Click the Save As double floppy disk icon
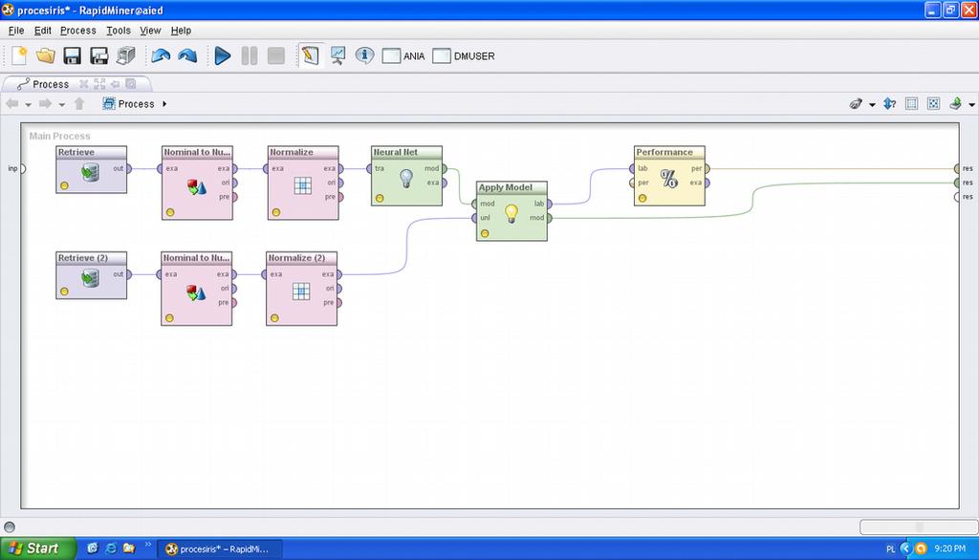This screenshot has width=979, height=560. tap(99, 55)
